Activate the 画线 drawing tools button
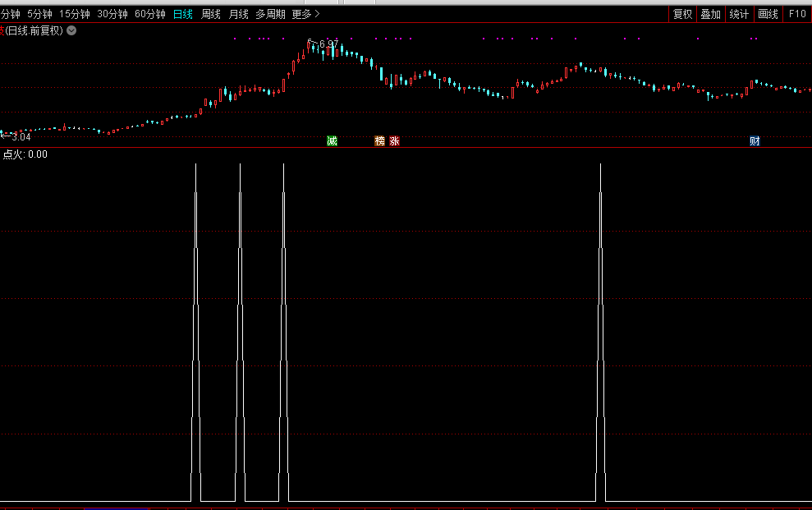Image resolution: width=812 pixels, height=510 pixels. point(768,14)
